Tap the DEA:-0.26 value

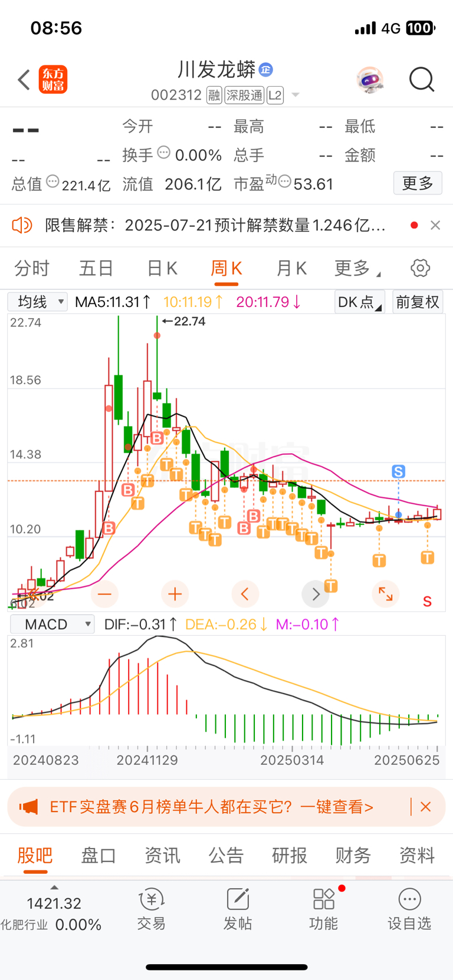[226, 625]
